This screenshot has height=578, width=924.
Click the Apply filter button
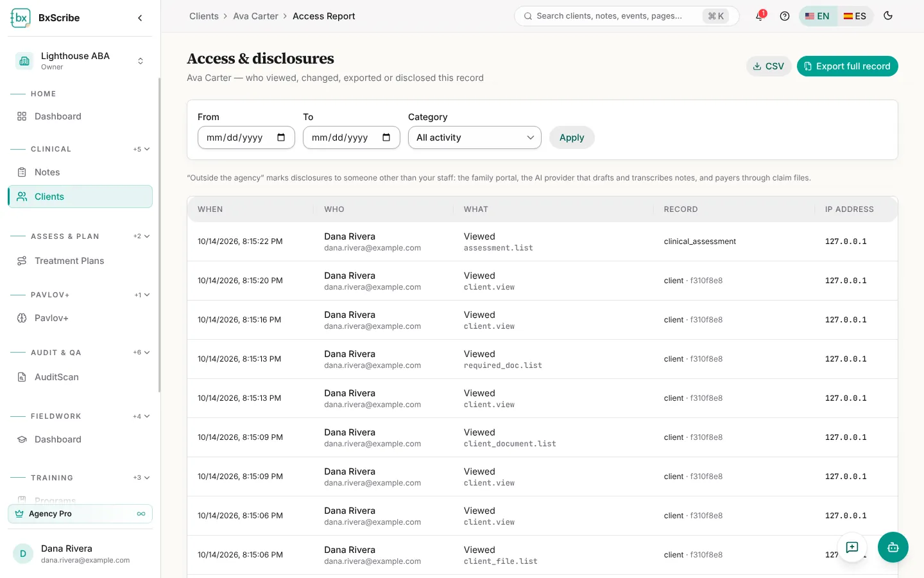[572, 137]
